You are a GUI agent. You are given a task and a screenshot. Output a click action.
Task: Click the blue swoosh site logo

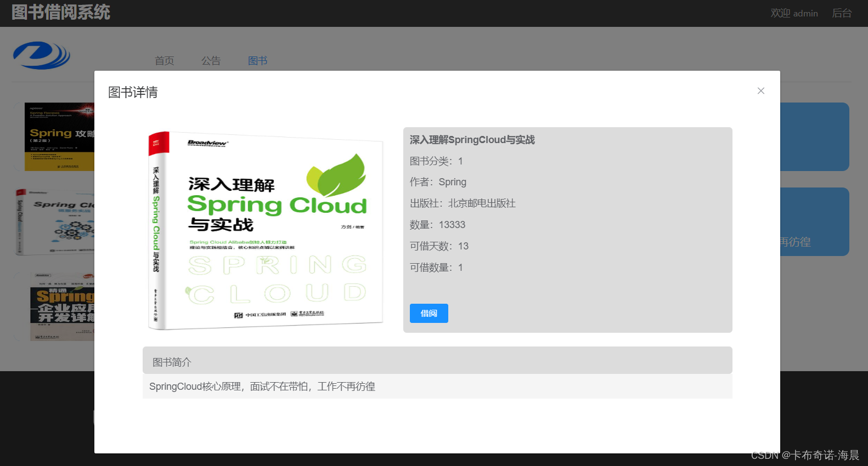pos(42,55)
